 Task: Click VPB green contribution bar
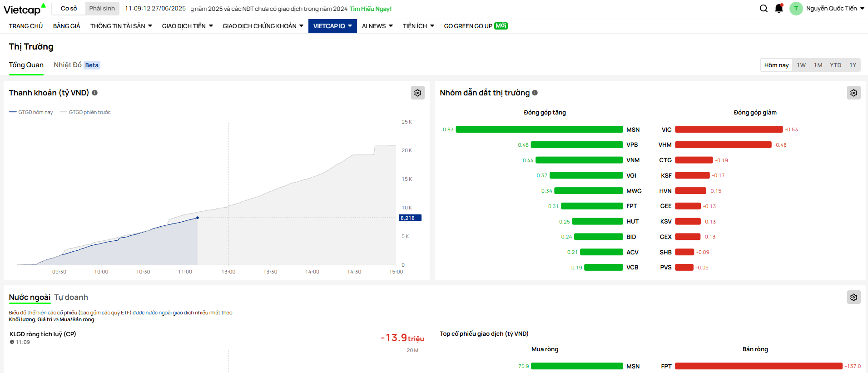pos(577,145)
